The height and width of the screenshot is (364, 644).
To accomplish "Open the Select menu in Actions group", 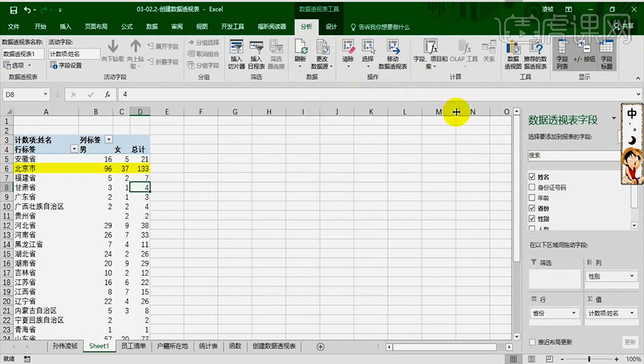I will coord(368,54).
